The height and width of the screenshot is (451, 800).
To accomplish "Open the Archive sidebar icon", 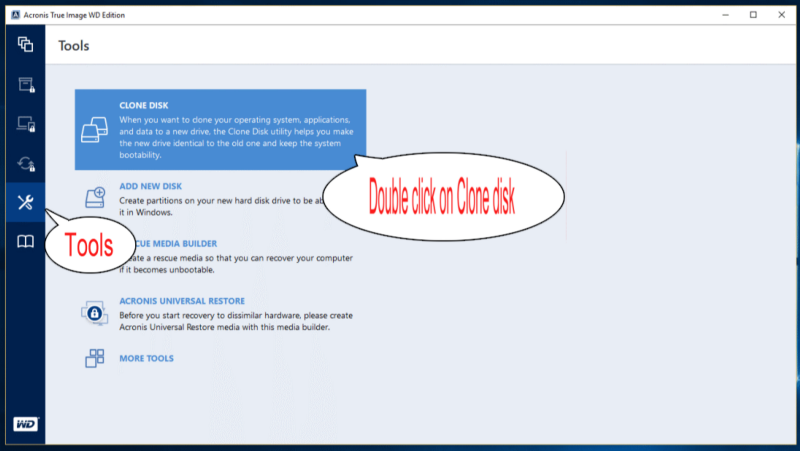I will click(26, 84).
